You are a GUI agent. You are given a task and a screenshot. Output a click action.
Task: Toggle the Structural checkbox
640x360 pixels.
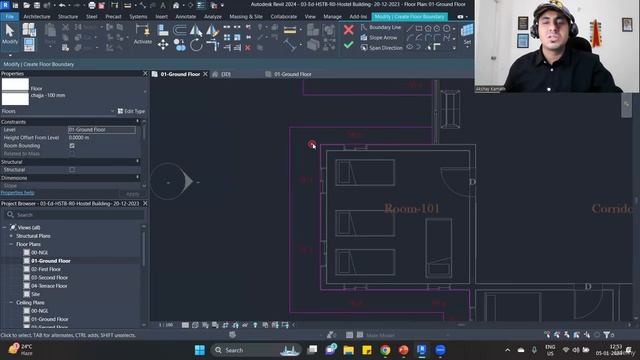pos(72,169)
